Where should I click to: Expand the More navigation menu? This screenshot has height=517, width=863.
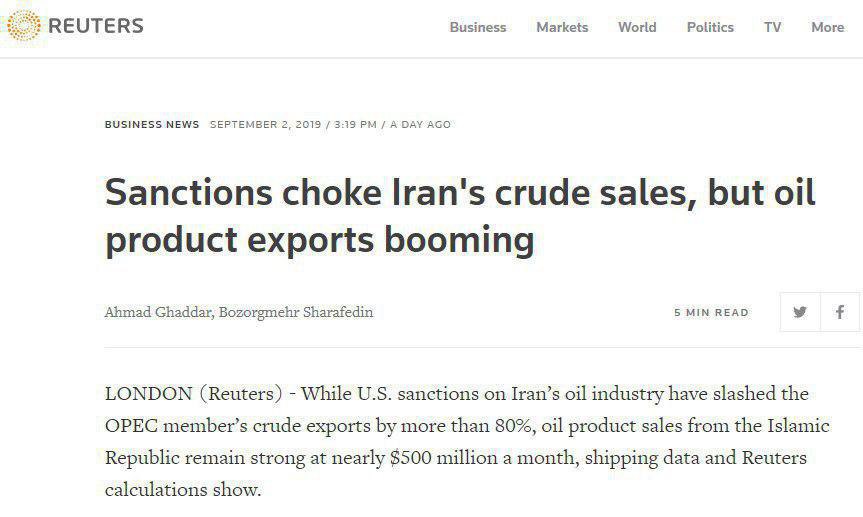coord(827,27)
